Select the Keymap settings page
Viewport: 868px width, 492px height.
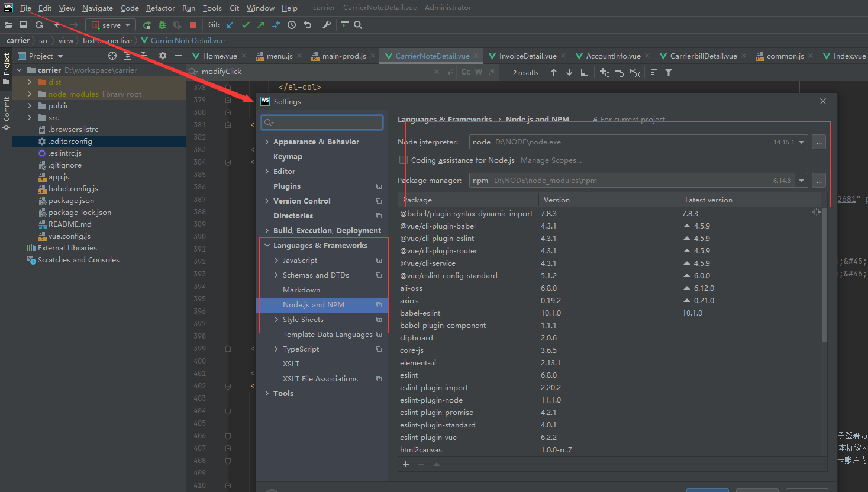click(288, 157)
